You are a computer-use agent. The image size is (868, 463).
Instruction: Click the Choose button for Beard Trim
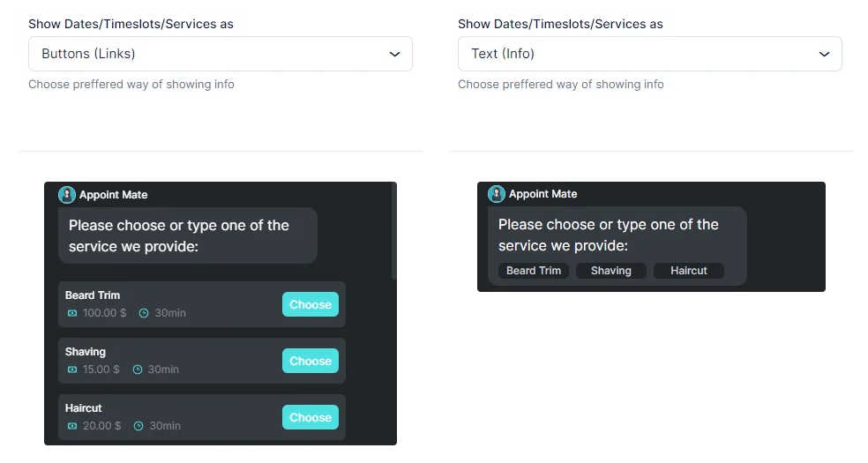pos(310,304)
